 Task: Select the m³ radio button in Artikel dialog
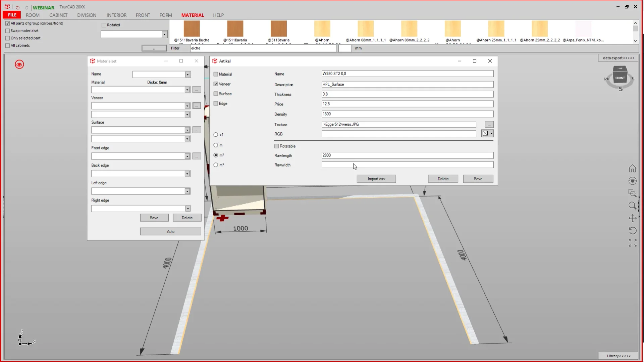tap(215, 165)
